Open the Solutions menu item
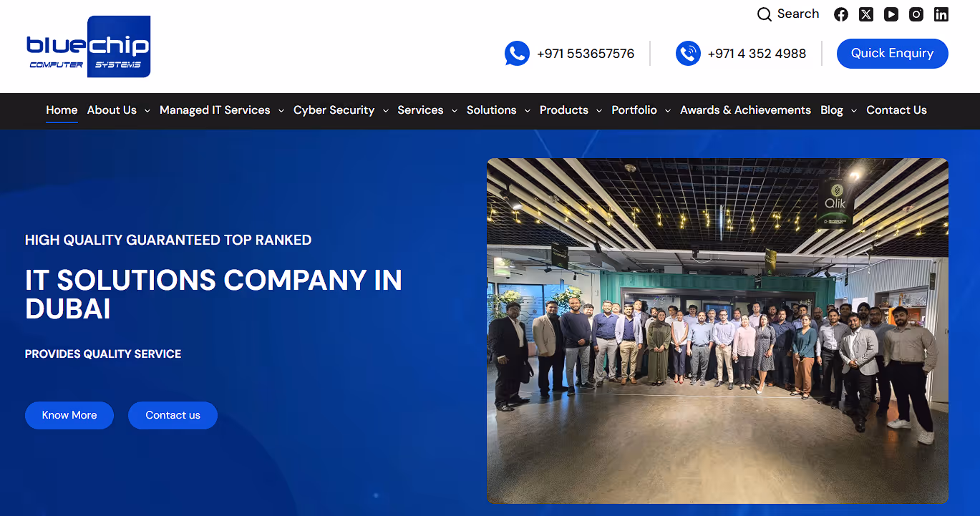 (491, 110)
